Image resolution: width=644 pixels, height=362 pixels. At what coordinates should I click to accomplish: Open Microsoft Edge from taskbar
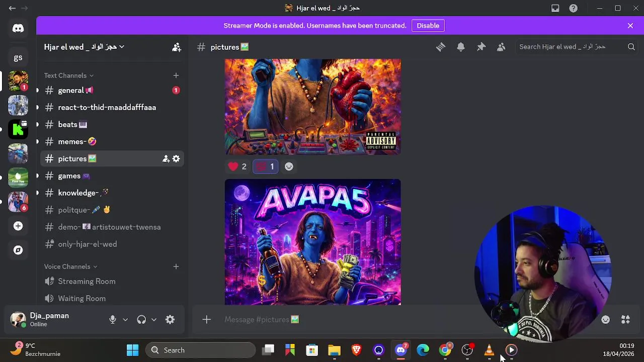(423, 350)
